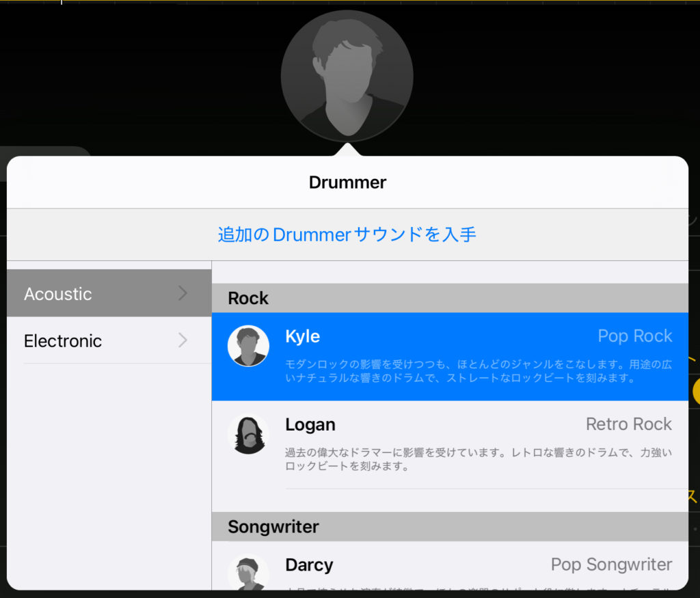The width and height of the screenshot is (700, 598).
Task: Expand the Acoustic category via its chevron
Action: click(x=182, y=293)
